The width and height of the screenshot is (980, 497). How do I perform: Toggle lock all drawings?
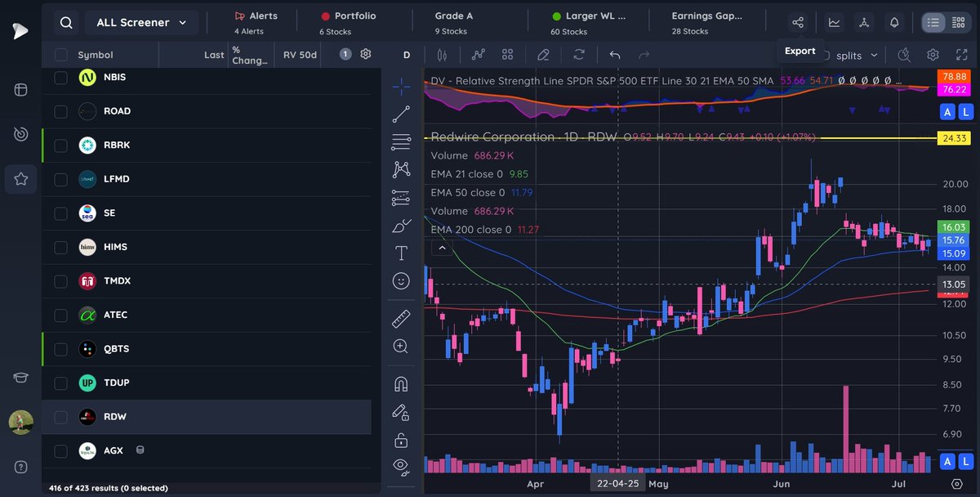[401, 440]
